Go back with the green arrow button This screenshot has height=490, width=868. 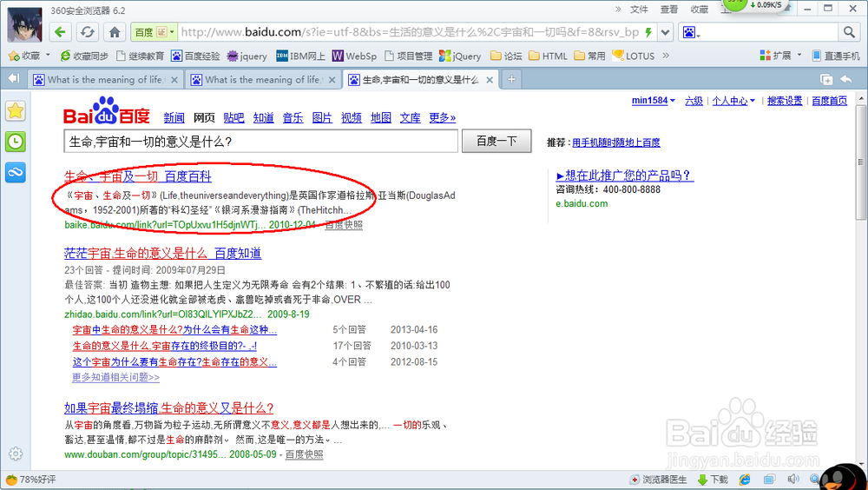tap(60, 32)
